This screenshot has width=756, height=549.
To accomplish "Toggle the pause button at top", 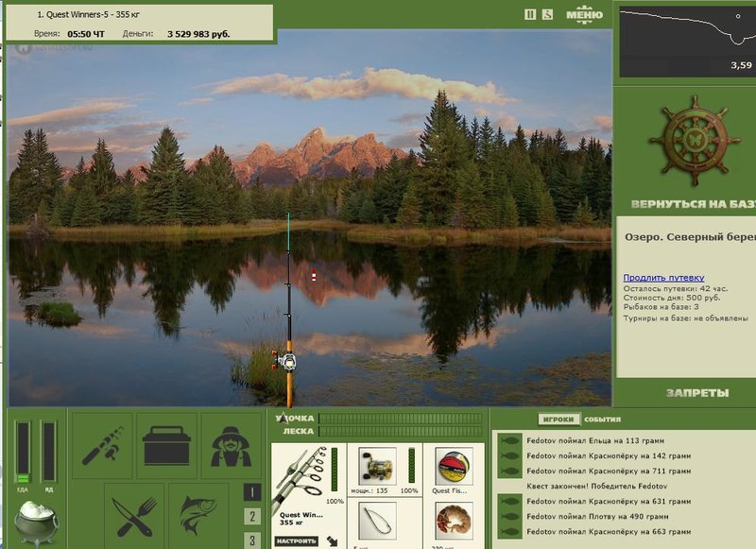I will coord(530,14).
